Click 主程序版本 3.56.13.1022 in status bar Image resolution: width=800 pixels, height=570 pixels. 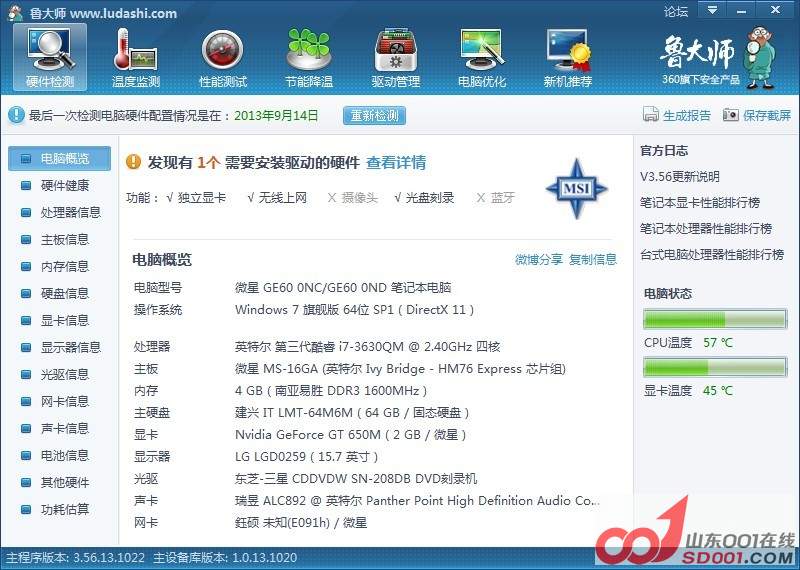click(76, 558)
